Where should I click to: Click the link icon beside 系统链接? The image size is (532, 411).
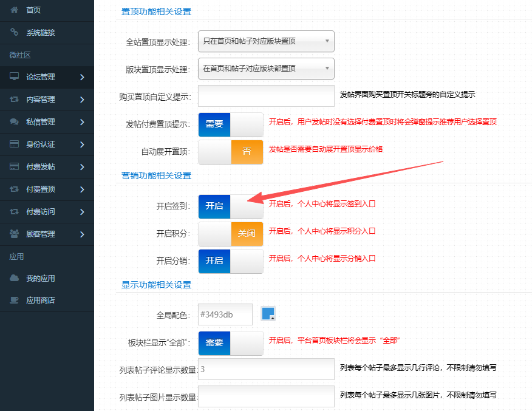[x=15, y=33]
